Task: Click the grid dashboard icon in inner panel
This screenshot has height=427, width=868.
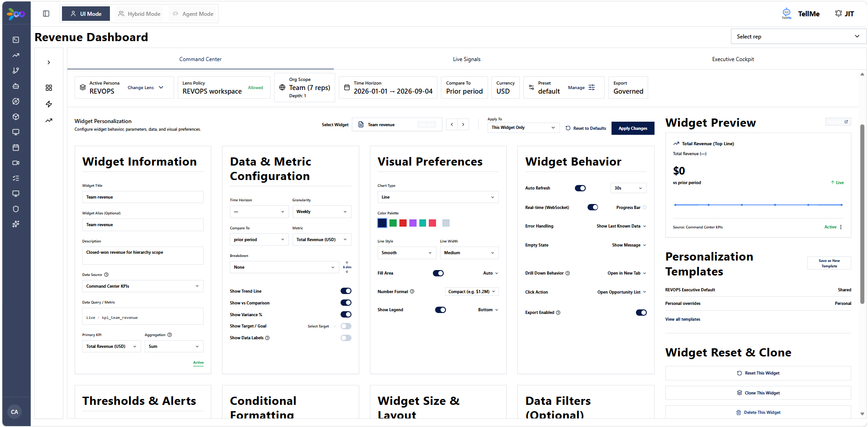Action: (49, 88)
